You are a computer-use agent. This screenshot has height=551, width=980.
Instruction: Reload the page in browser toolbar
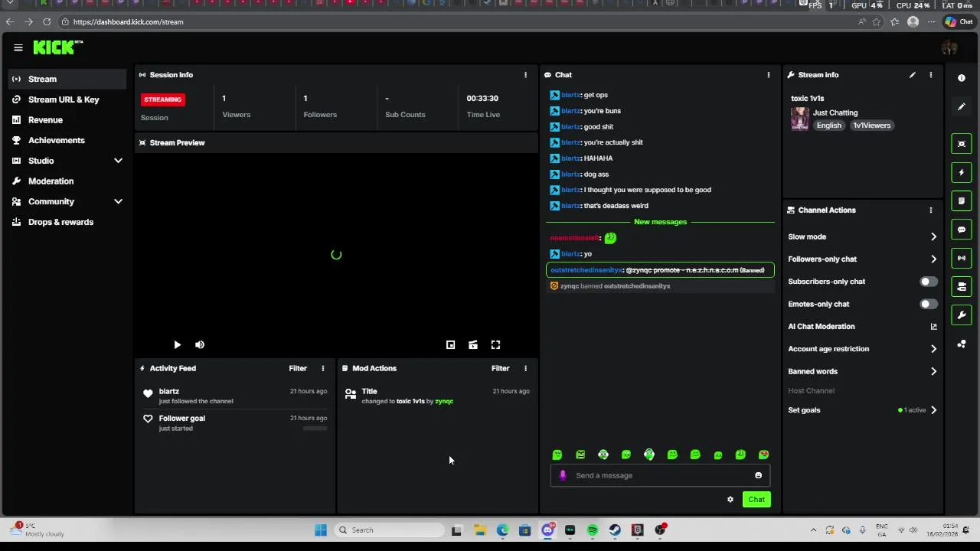point(47,22)
